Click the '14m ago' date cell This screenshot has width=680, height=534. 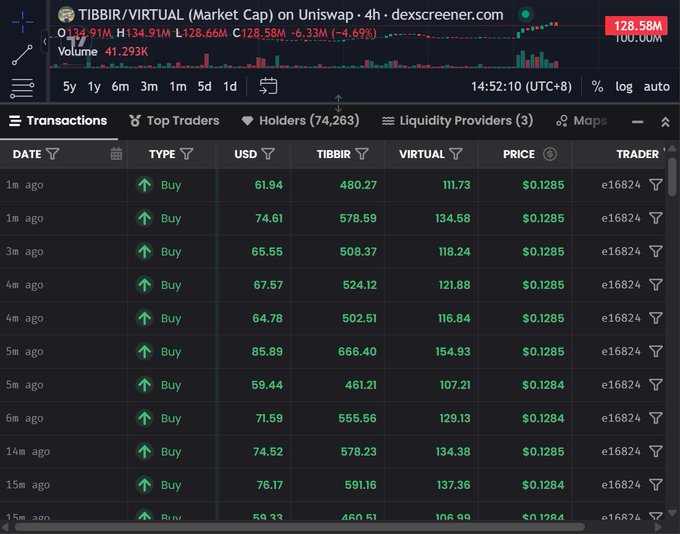[28, 452]
